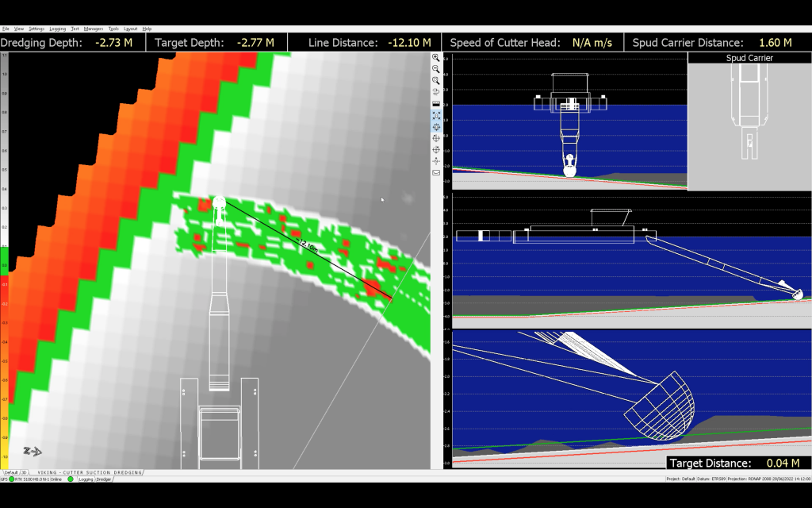Image resolution: width=812 pixels, height=508 pixels.
Task: Open the Help menu
Action: click(x=147, y=29)
